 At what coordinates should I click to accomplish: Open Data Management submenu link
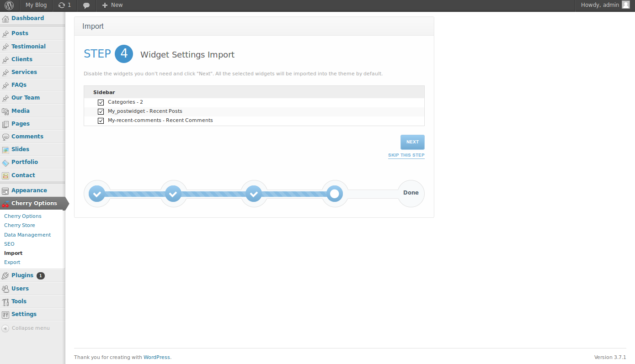pos(27,235)
